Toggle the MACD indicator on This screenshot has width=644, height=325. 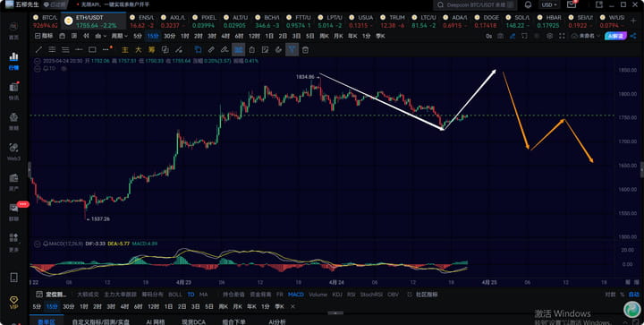296,295
